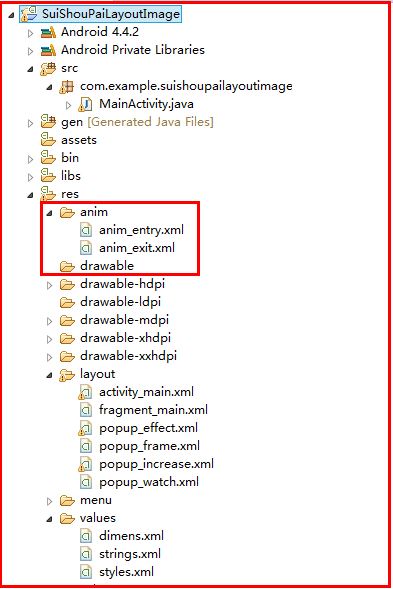Expand the menu folder

49,501
